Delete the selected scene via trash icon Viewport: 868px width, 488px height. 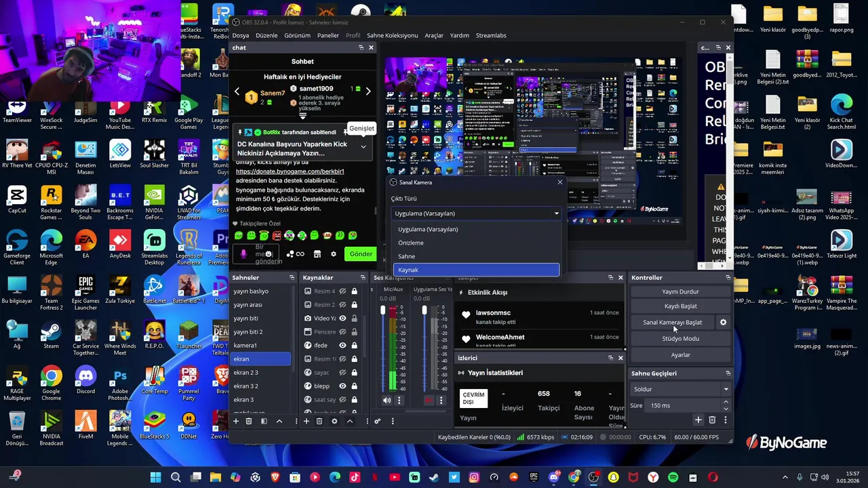click(249, 421)
